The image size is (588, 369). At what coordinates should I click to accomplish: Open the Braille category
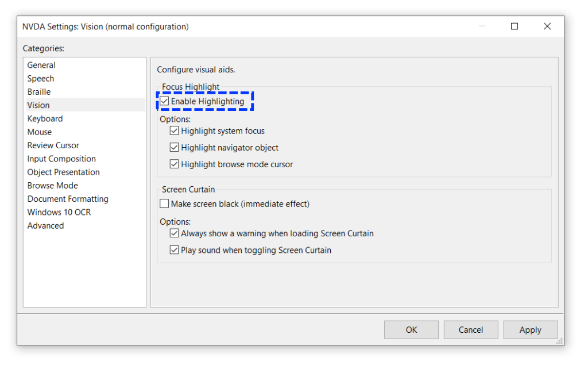84,92
